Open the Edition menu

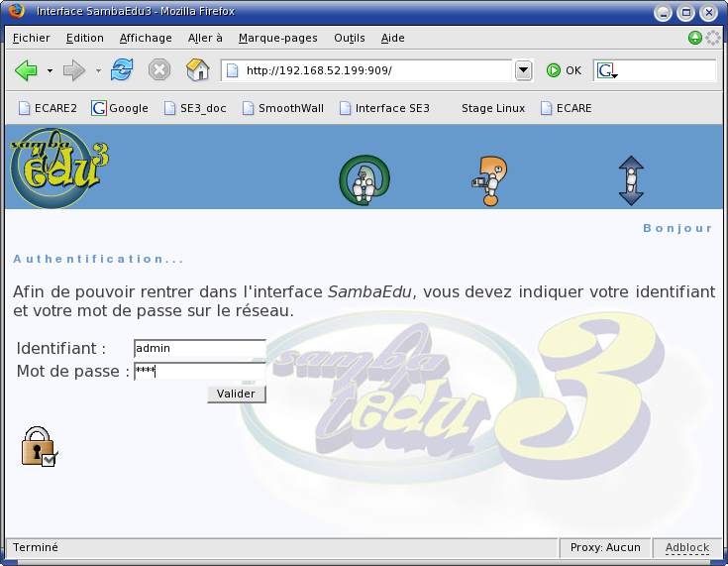(85, 38)
